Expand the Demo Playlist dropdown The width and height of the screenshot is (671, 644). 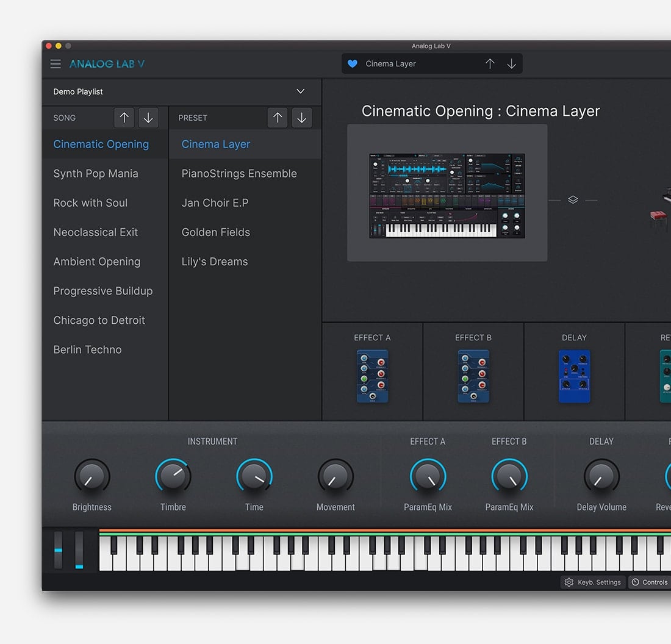point(300,91)
